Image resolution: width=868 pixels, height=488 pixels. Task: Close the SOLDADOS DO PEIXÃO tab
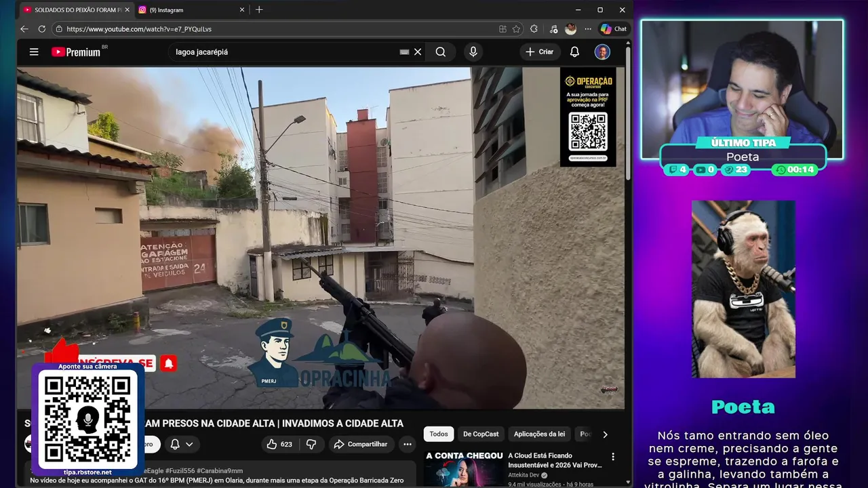point(127,10)
